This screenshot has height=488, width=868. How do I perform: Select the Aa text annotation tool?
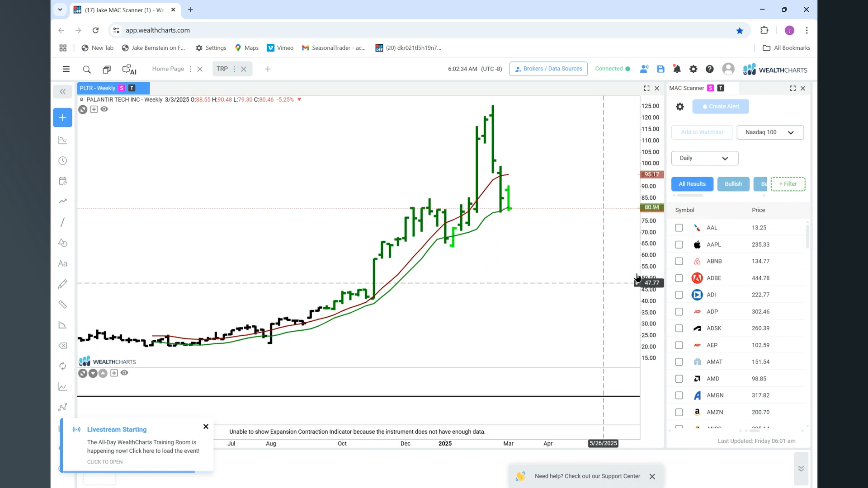(63, 263)
